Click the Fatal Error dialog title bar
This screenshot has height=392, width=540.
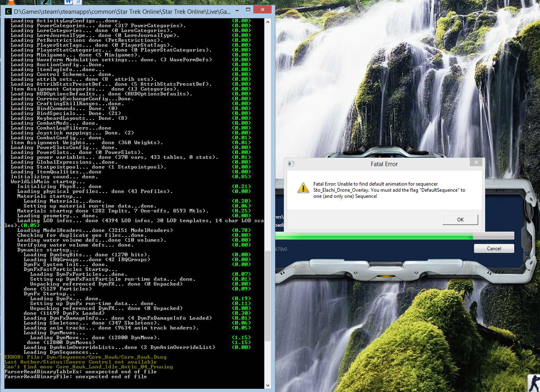[x=384, y=164]
